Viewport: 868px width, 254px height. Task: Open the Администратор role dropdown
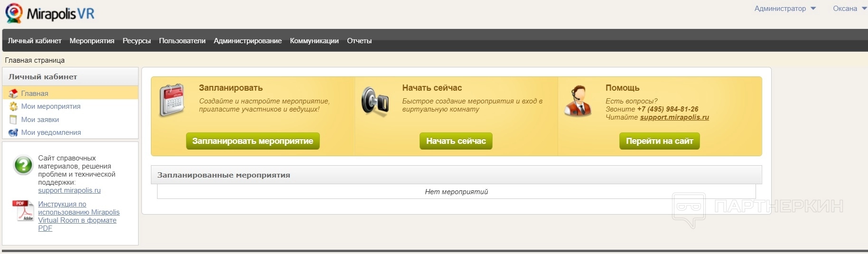pos(785,9)
